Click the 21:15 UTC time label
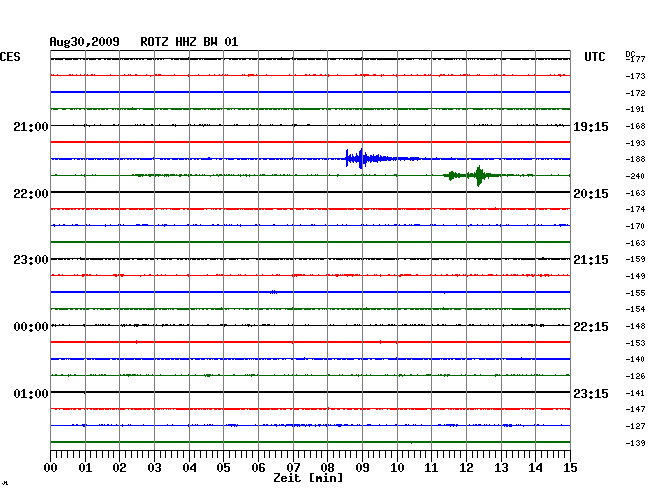Image resolution: width=650 pixels, height=494 pixels. tap(591, 260)
